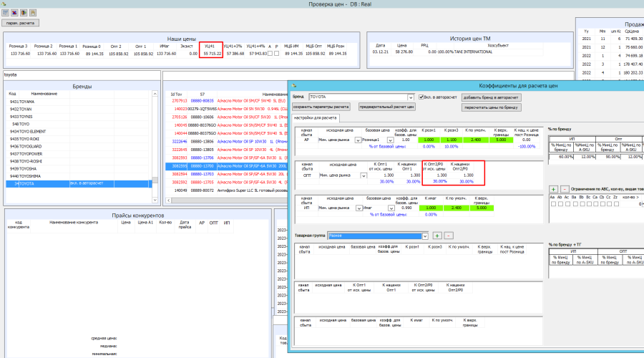Uncheck Вкл. в авторасчет checkbox
The image size is (644, 358).
click(x=421, y=97)
